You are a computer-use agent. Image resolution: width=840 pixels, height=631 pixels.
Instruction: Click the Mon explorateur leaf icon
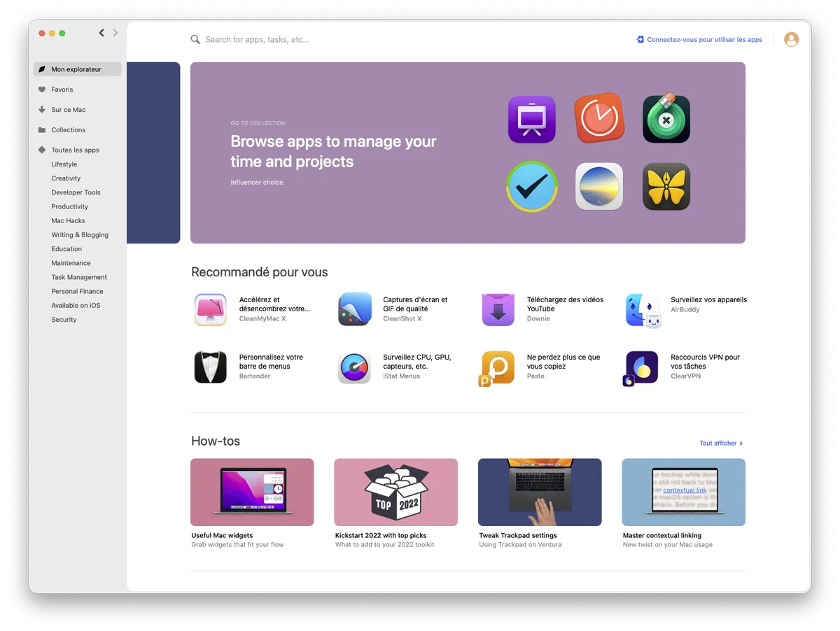click(x=42, y=69)
